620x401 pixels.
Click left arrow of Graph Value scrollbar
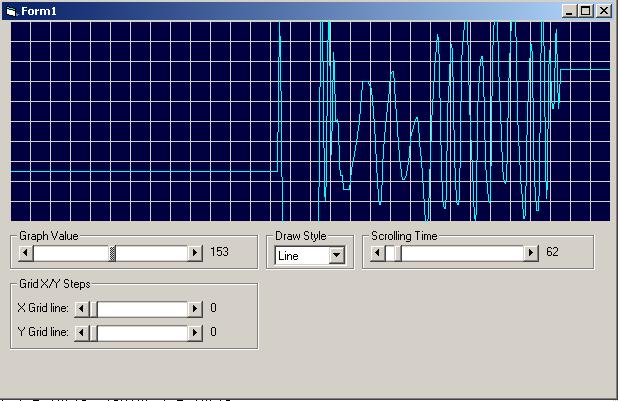[25, 254]
